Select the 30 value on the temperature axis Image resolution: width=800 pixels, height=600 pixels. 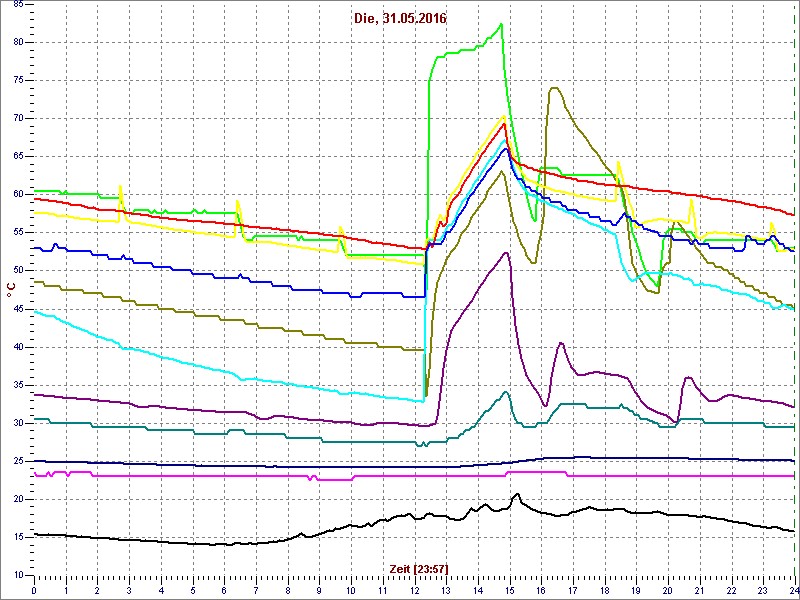(x=17, y=423)
